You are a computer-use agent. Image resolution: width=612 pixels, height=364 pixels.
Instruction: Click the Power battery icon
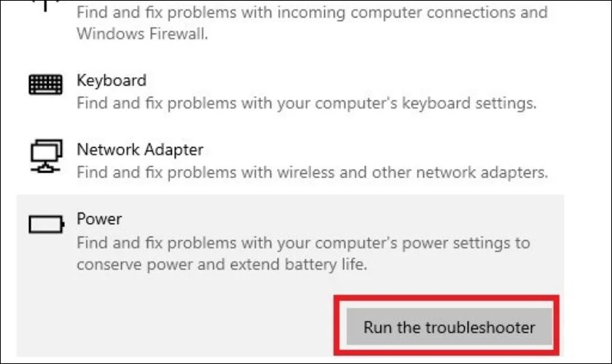point(47,224)
